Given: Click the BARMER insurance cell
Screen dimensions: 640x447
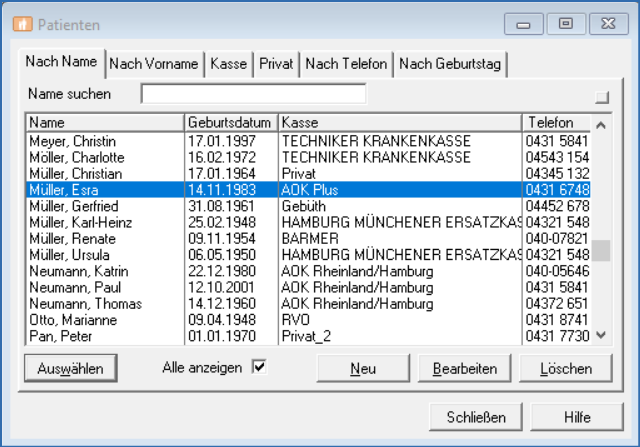Looking at the screenshot, I should (310, 238).
